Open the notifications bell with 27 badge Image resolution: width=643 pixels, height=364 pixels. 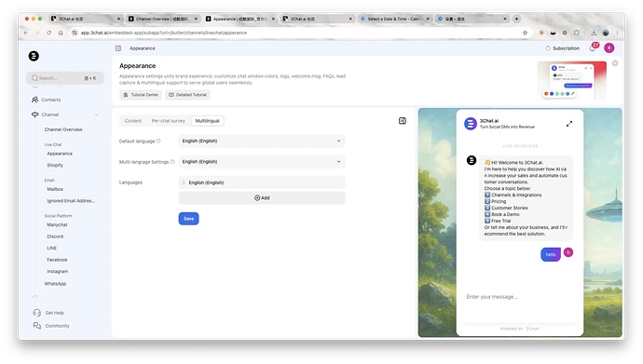coord(593,47)
